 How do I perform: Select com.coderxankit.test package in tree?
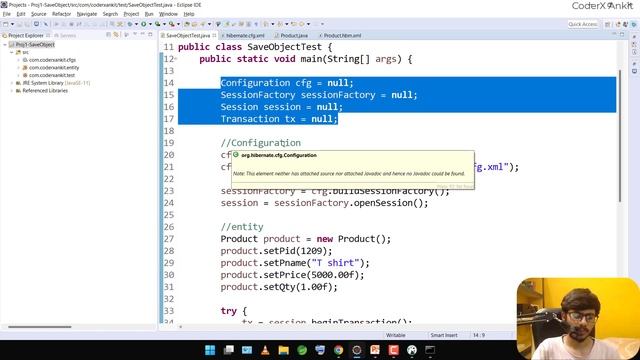click(x=52, y=75)
